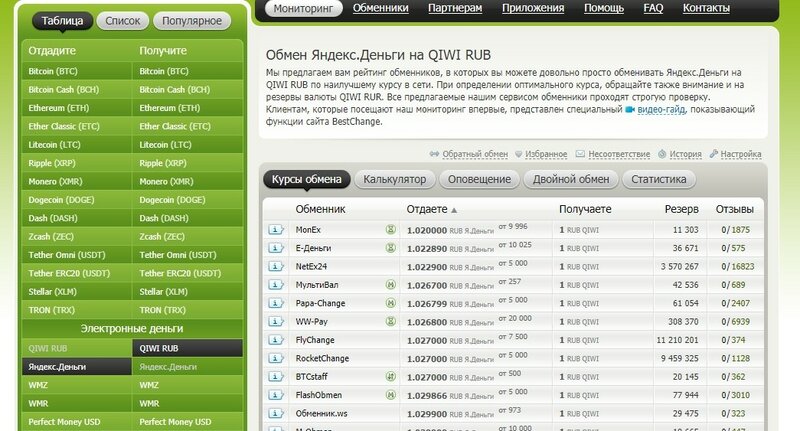The image size is (800, 431).
Task: Open Обменники in the top menu
Action: click(381, 8)
